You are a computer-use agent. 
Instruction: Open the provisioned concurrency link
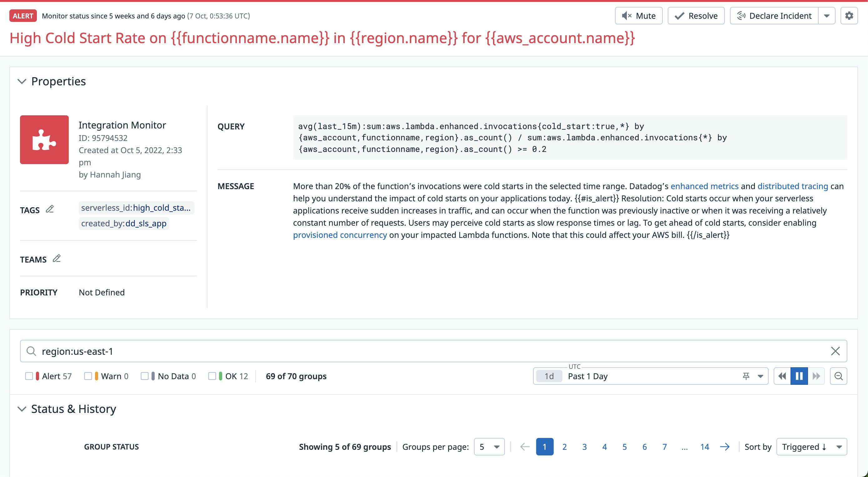pos(340,235)
